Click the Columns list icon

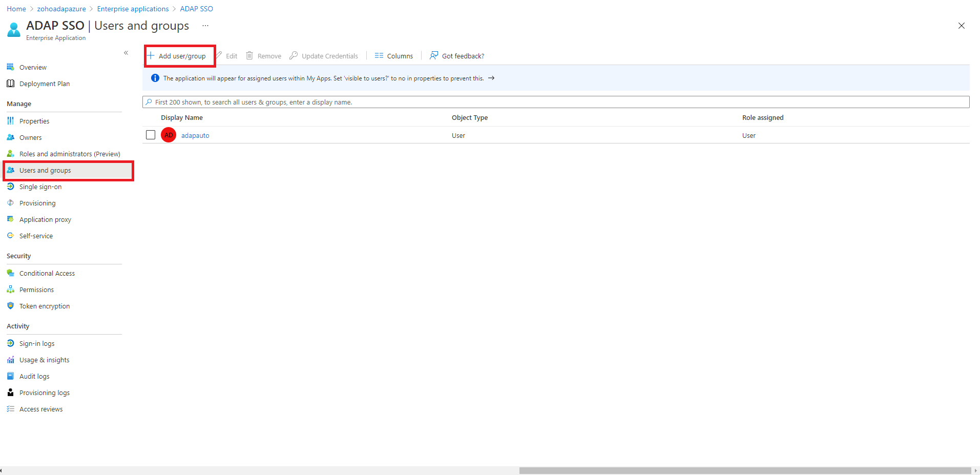point(379,55)
